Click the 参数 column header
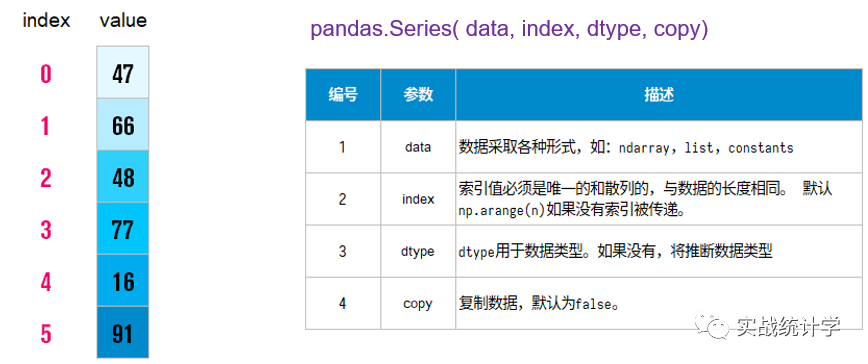The image size is (868, 364). click(418, 95)
